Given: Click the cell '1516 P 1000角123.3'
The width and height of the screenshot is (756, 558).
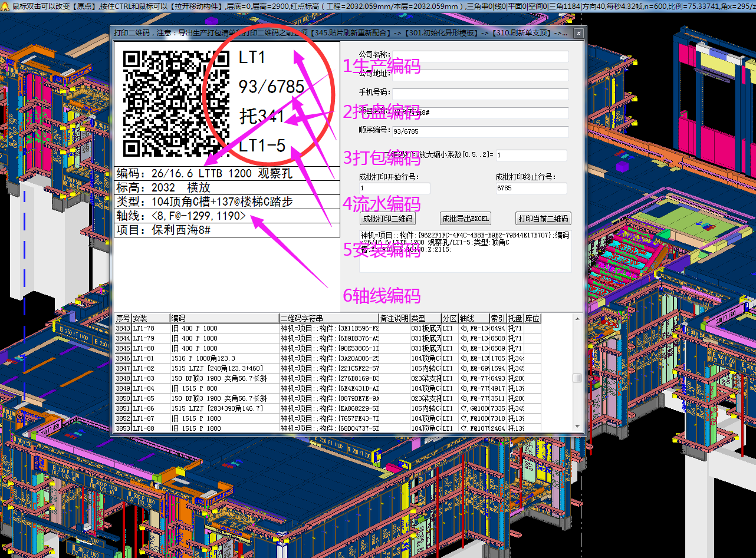Looking at the screenshot, I should pos(224,358).
